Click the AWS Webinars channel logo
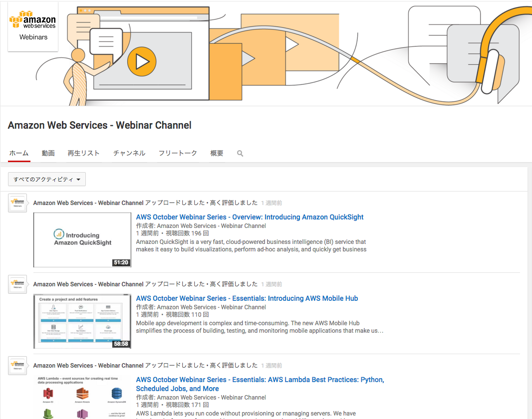 point(33,26)
